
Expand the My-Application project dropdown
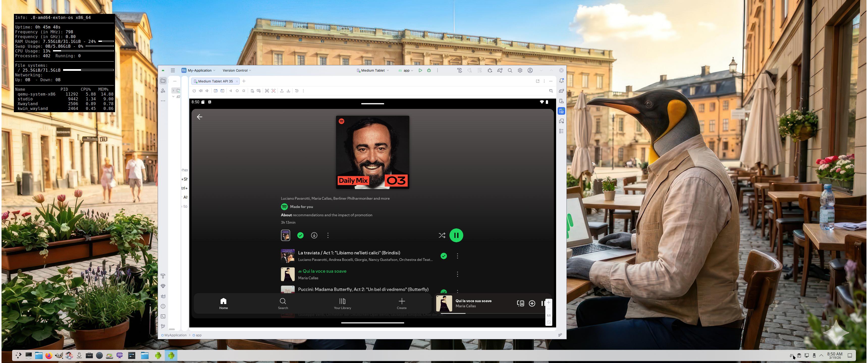click(x=200, y=70)
